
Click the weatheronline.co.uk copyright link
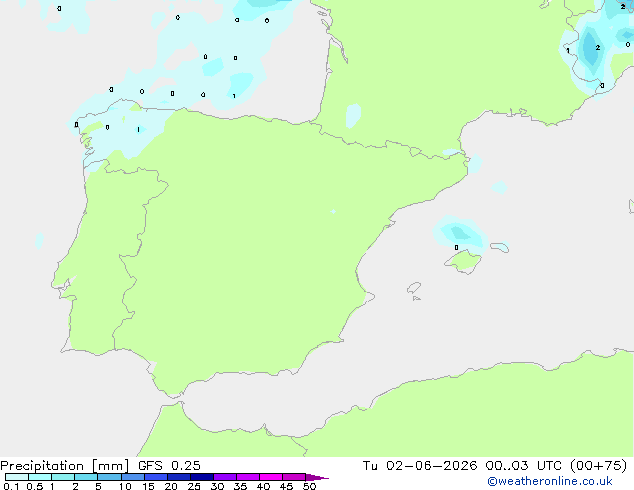click(x=549, y=481)
